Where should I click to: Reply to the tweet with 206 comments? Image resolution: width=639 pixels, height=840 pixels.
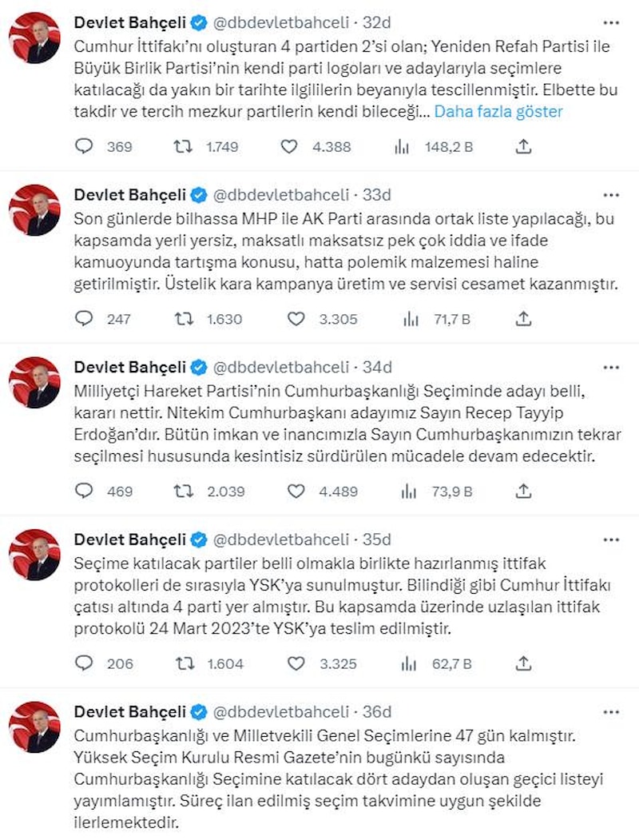[85, 663]
